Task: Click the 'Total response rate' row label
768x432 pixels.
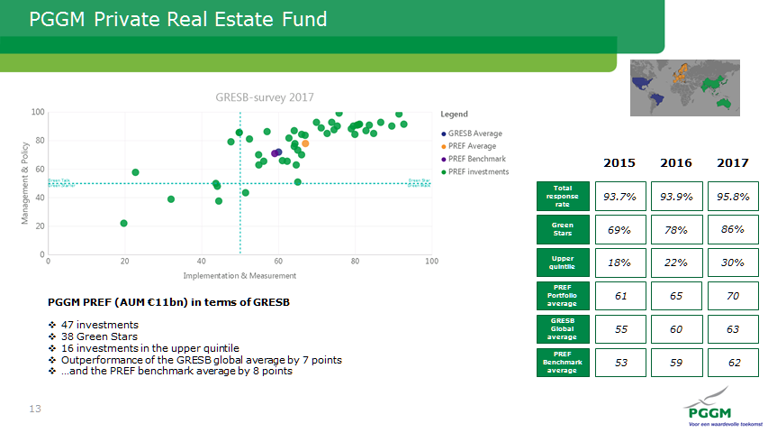Action: [562, 195]
